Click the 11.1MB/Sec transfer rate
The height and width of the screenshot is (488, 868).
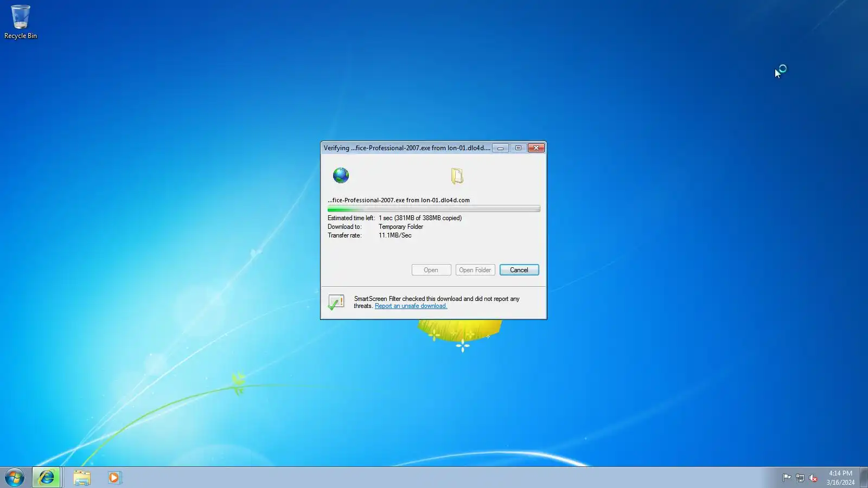tap(395, 235)
